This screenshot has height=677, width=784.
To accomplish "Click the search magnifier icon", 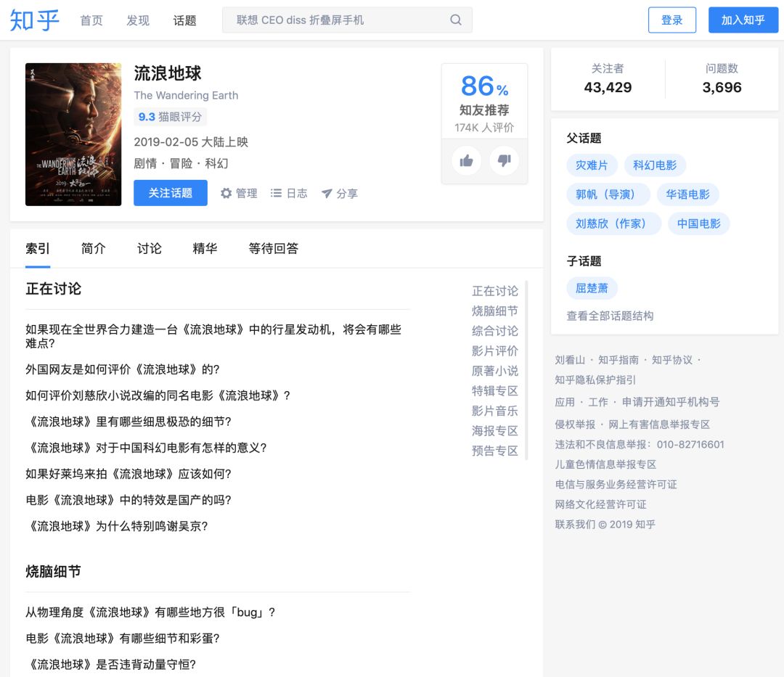I will pyautogui.click(x=455, y=20).
